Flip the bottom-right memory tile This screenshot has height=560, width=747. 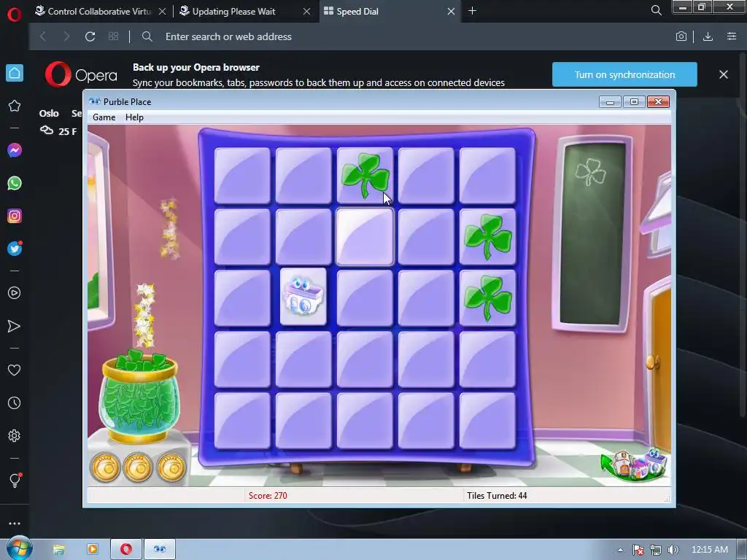(487, 421)
